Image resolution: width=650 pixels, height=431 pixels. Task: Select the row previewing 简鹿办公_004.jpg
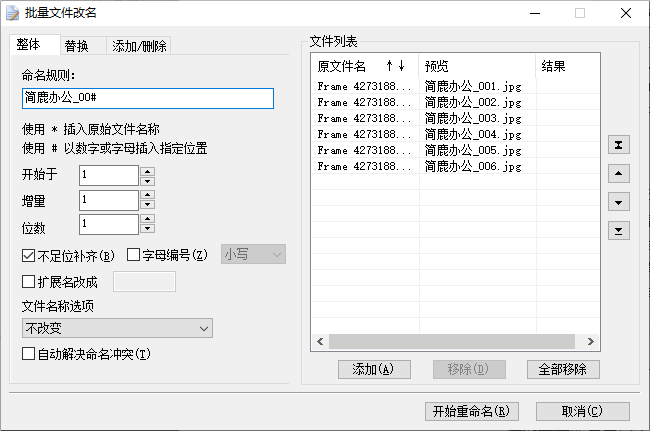click(455, 134)
